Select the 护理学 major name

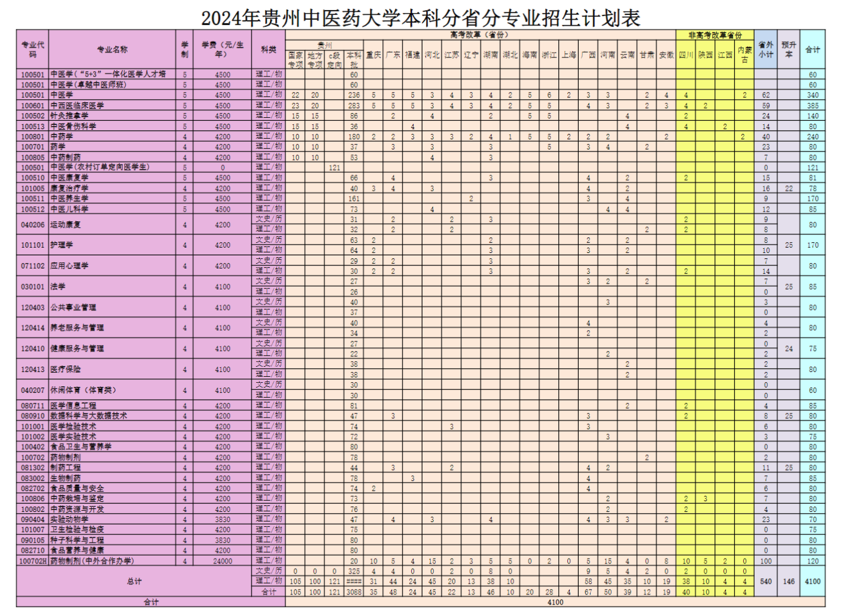[x=62, y=245]
